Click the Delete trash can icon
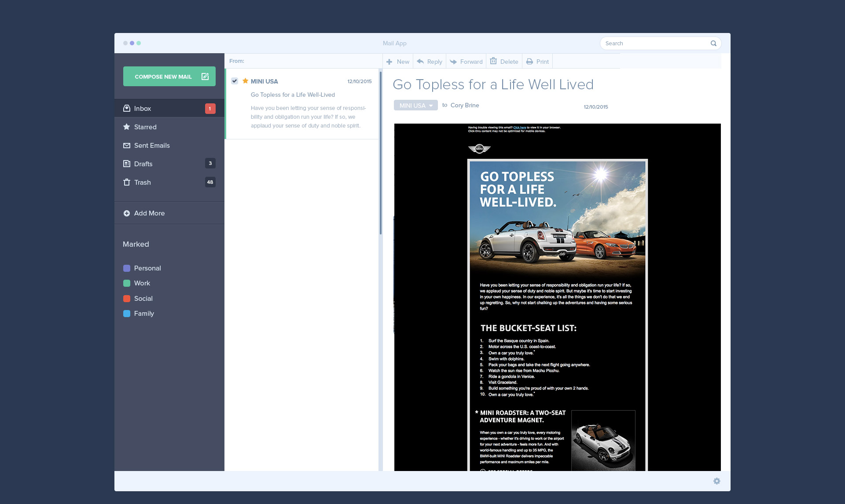This screenshot has height=504, width=845. (493, 61)
